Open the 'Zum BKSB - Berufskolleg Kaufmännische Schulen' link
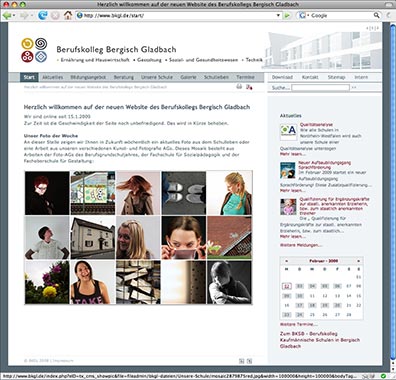Screen dimensions: 396x380 (320, 340)
